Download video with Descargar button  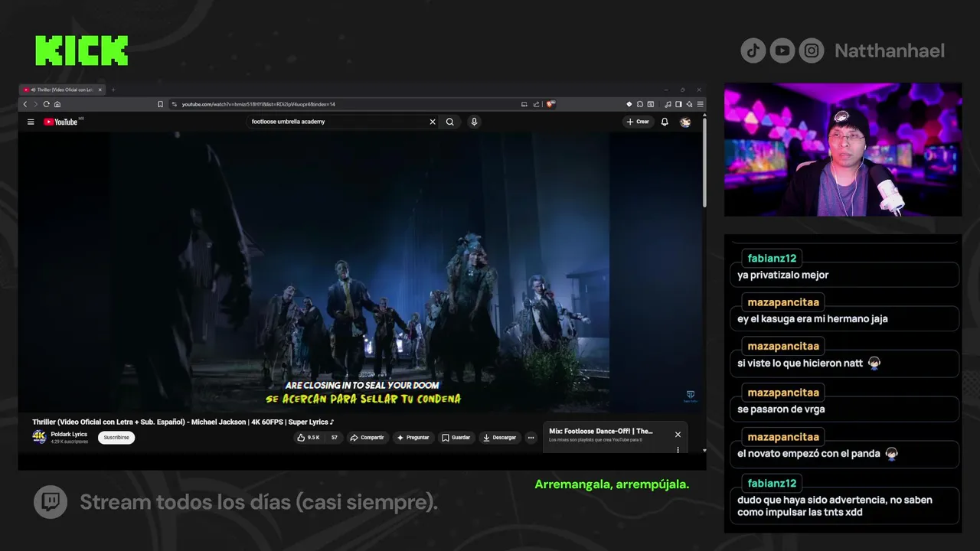click(x=499, y=438)
